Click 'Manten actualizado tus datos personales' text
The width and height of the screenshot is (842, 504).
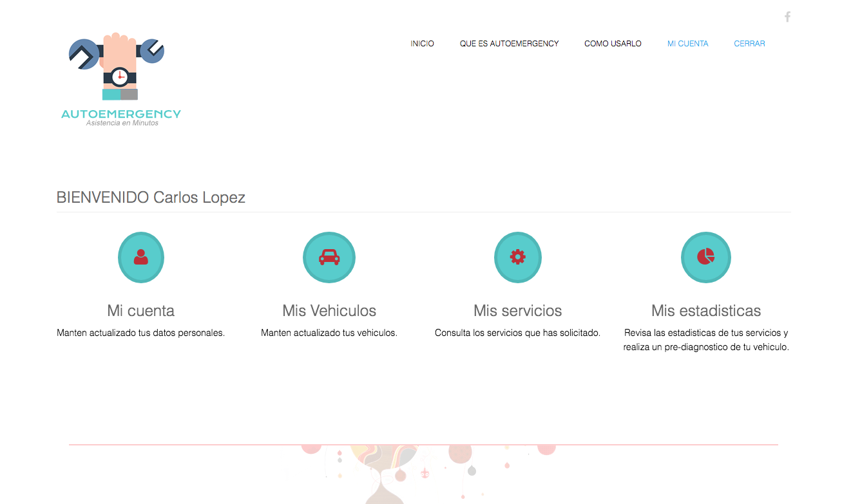click(141, 333)
